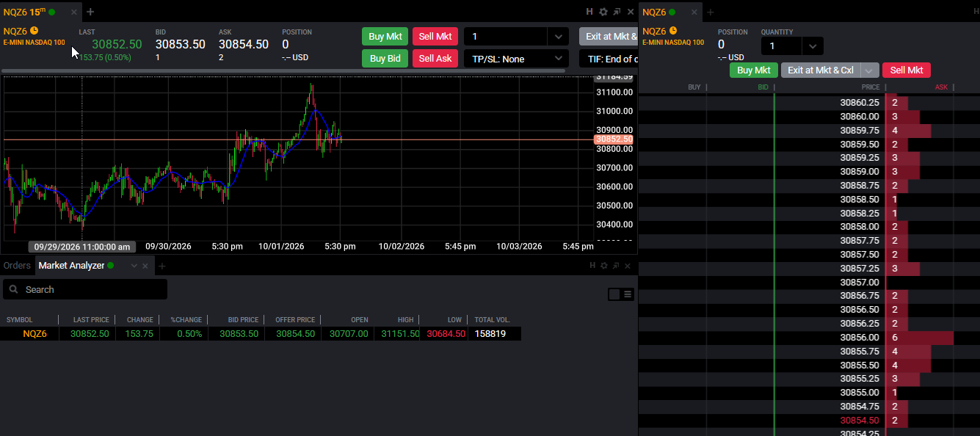Click the Buy Bid button

[x=385, y=59]
